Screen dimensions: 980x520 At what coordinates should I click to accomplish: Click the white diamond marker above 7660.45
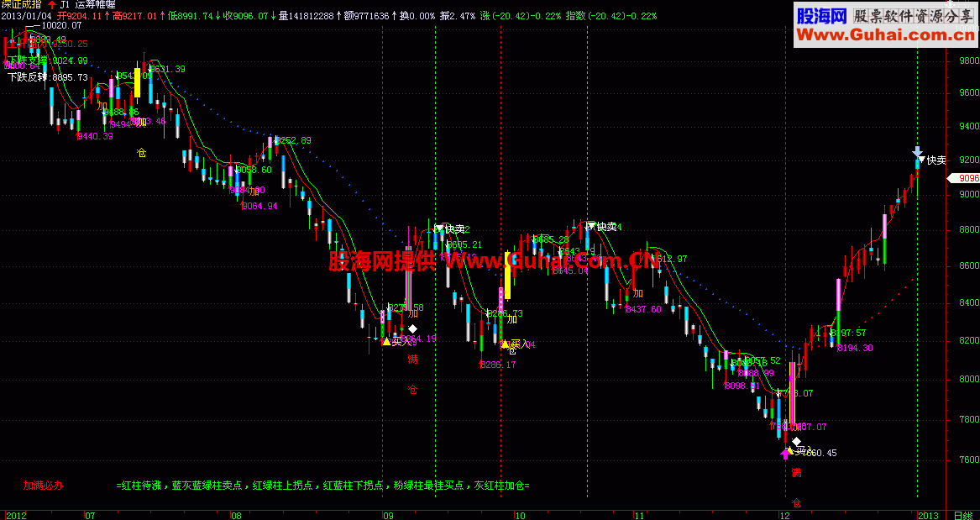point(796,442)
